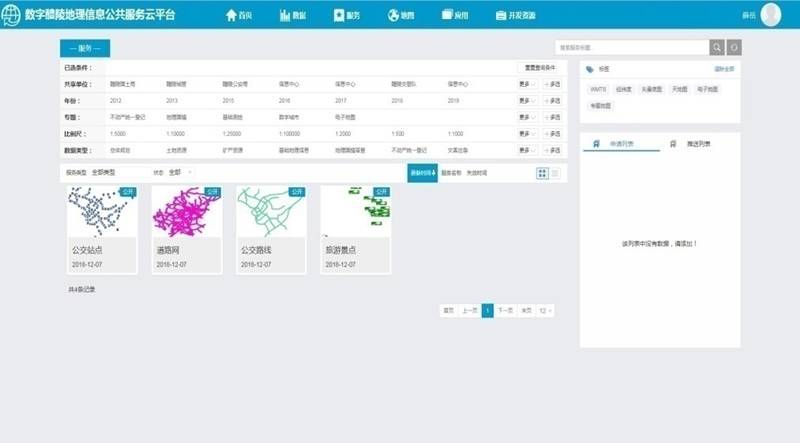Image resolution: width=800 pixels, height=443 pixels.
Task: Select the WMTS tag
Action: click(599, 89)
